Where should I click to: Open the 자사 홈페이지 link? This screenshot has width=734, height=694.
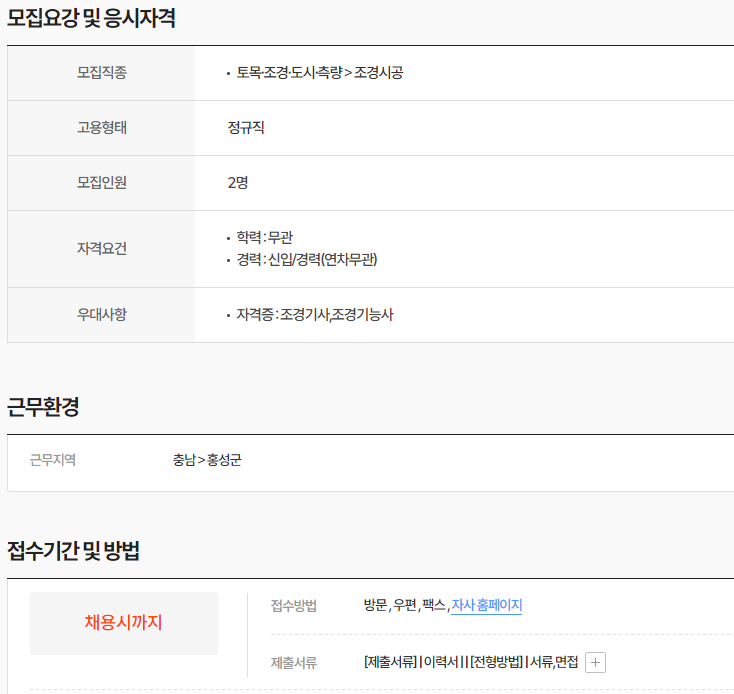click(486, 605)
